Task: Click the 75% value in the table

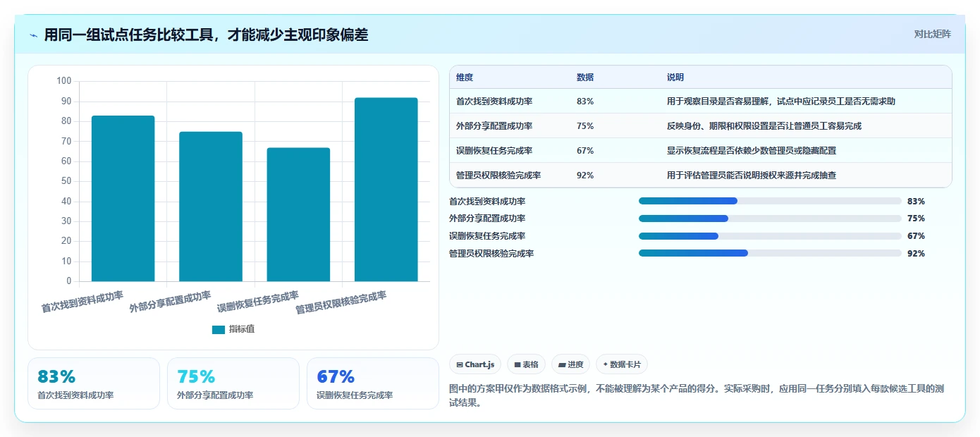Action: [x=585, y=126]
